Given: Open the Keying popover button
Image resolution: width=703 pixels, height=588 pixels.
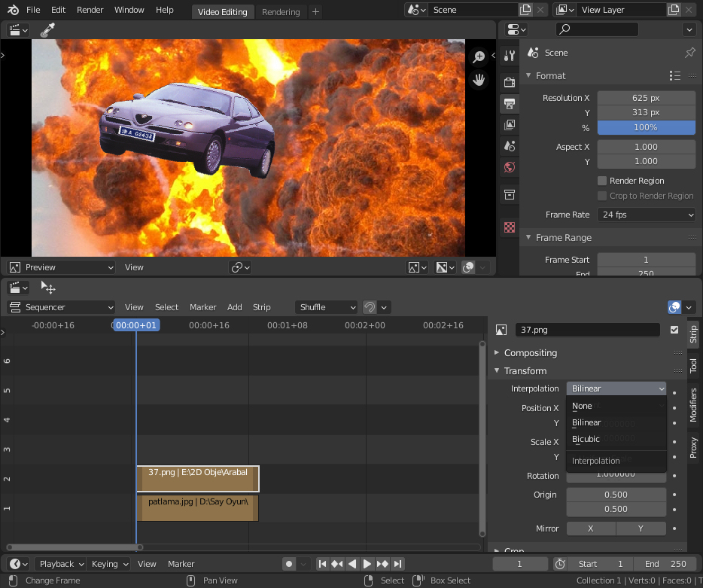Looking at the screenshot, I should click(111, 564).
